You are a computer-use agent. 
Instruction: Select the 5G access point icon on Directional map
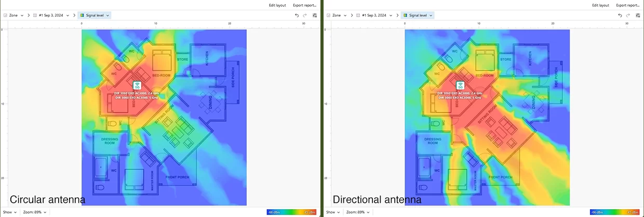click(x=460, y=85)
